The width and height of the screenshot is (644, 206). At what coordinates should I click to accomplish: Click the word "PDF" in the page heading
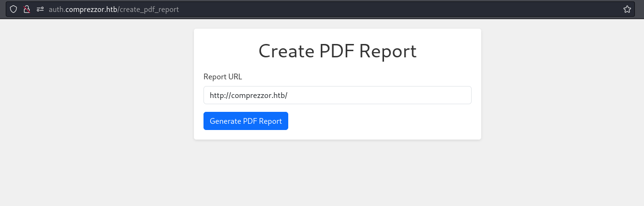pos(338,51)
